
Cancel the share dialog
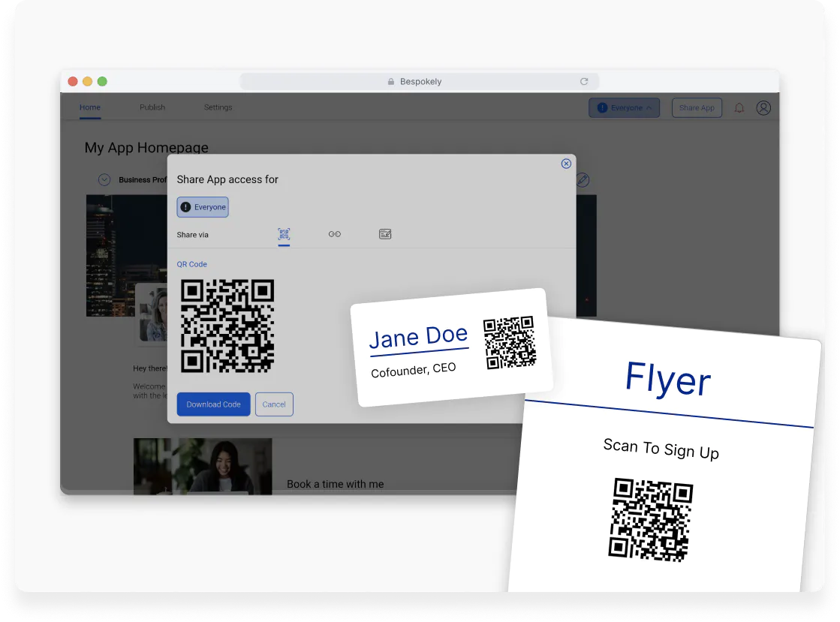click(274, 404)
